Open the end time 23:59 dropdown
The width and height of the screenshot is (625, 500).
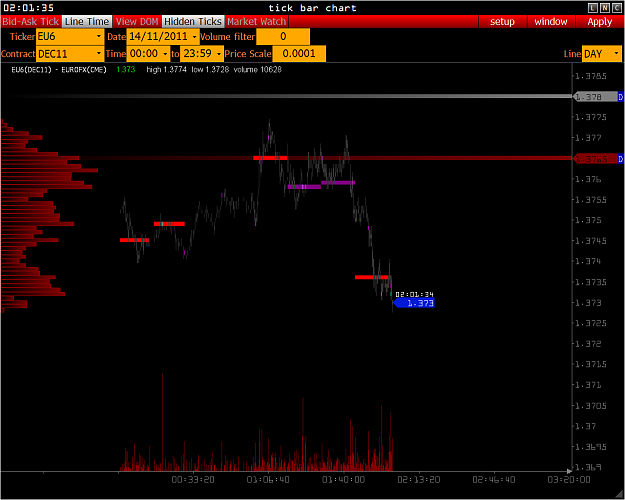[202, 54]
